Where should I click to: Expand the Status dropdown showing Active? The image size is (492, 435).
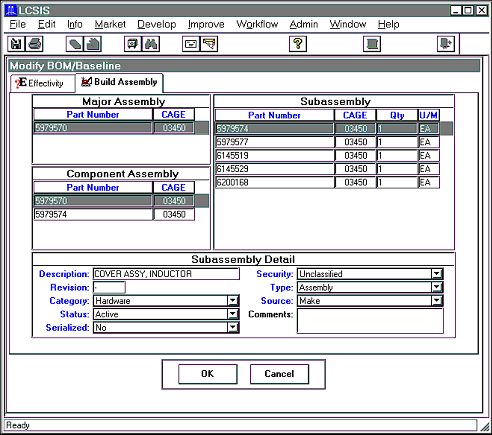(233, 314)
